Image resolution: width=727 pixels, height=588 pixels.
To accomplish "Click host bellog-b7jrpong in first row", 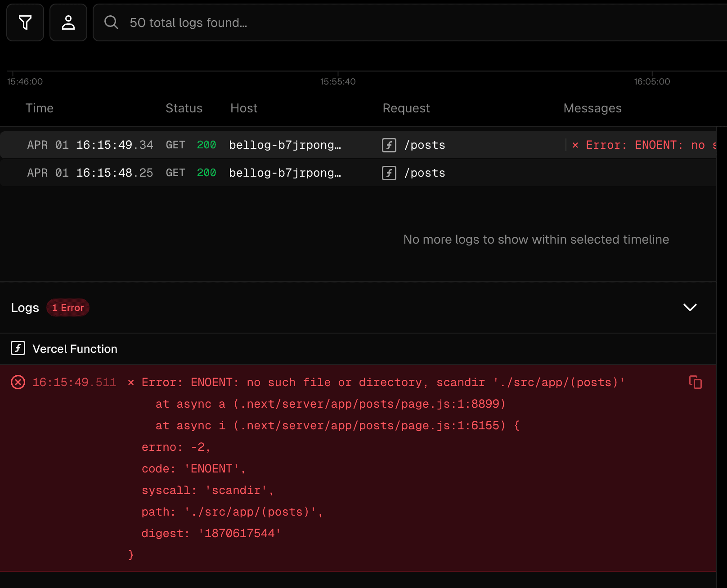I will click(x=285, y=145).
